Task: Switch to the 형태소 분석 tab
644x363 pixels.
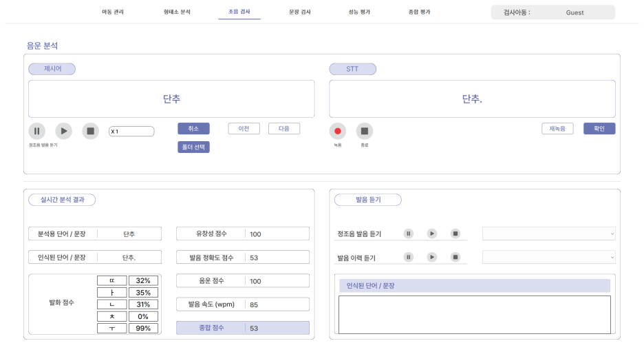Action: [x=177, y=12]
